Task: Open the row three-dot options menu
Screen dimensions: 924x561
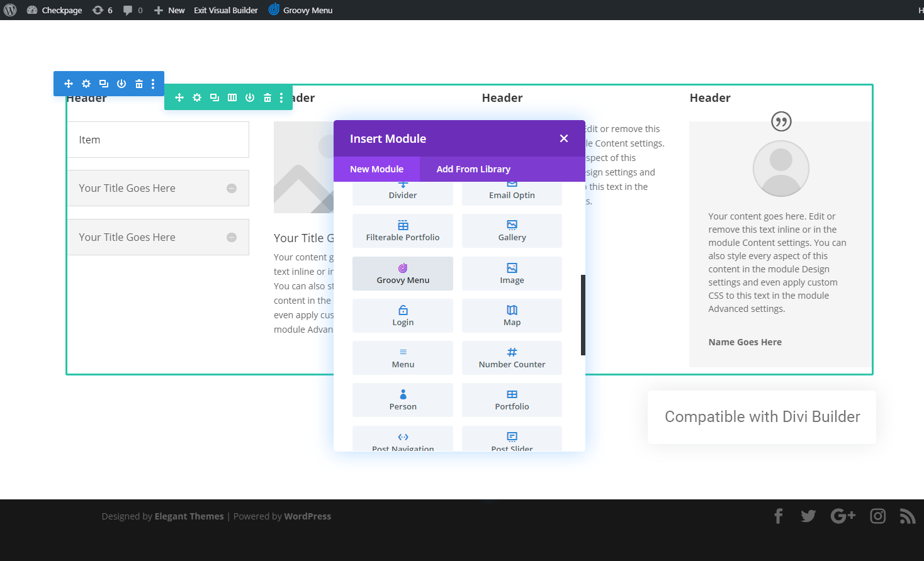Action: (x=281, y=97)
